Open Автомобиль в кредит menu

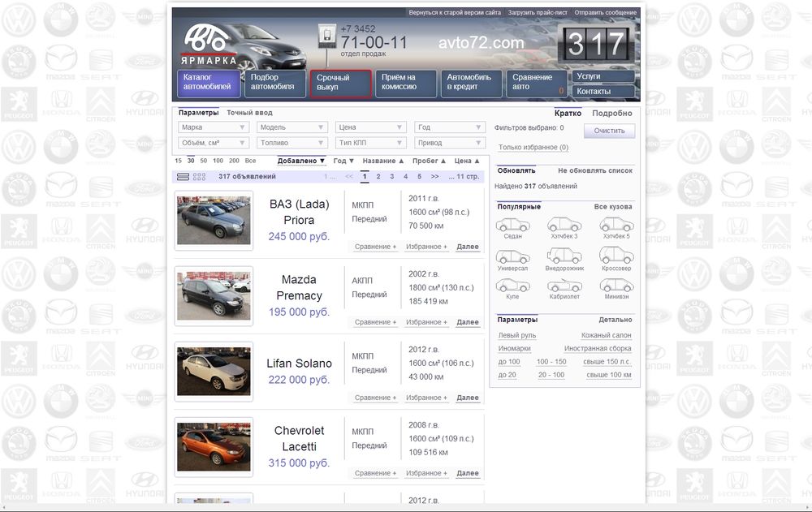coord(471,83)
